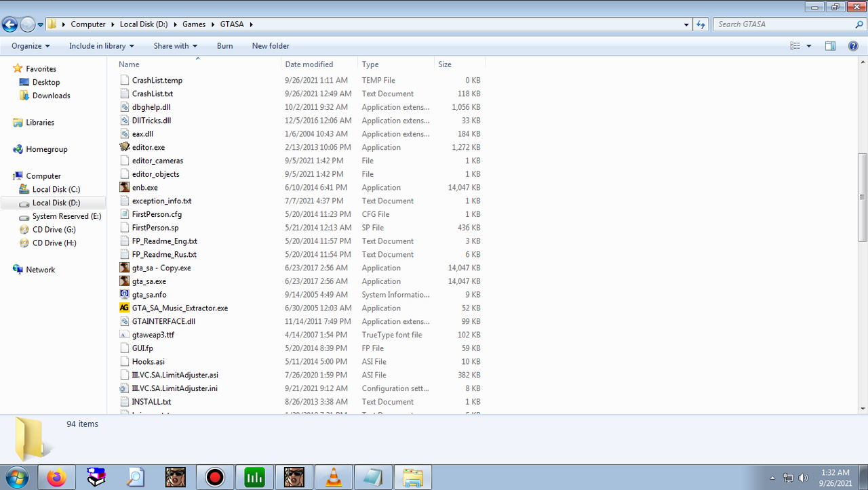
Task: Click the Local Disk (C:) drive icon
Action: (24, 189)
